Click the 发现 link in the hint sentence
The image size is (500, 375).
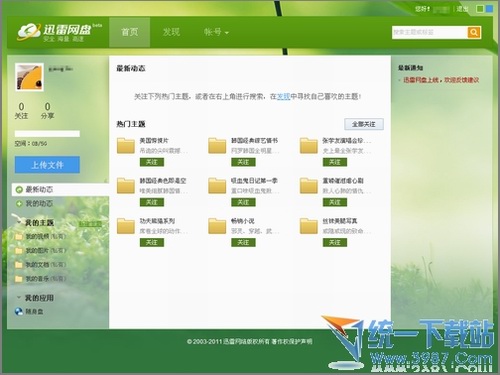283,97
